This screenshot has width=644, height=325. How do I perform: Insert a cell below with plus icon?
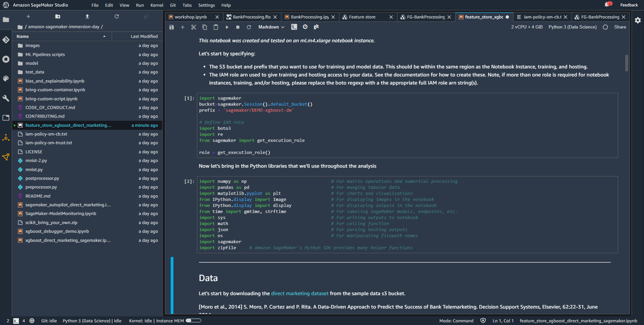pyautogui.click(x=182, y=27)
